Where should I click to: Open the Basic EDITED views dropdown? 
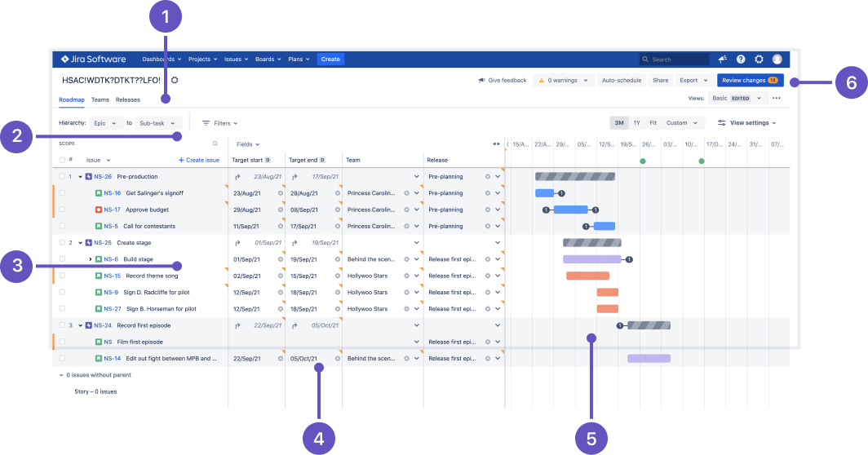tap(737, 98)
